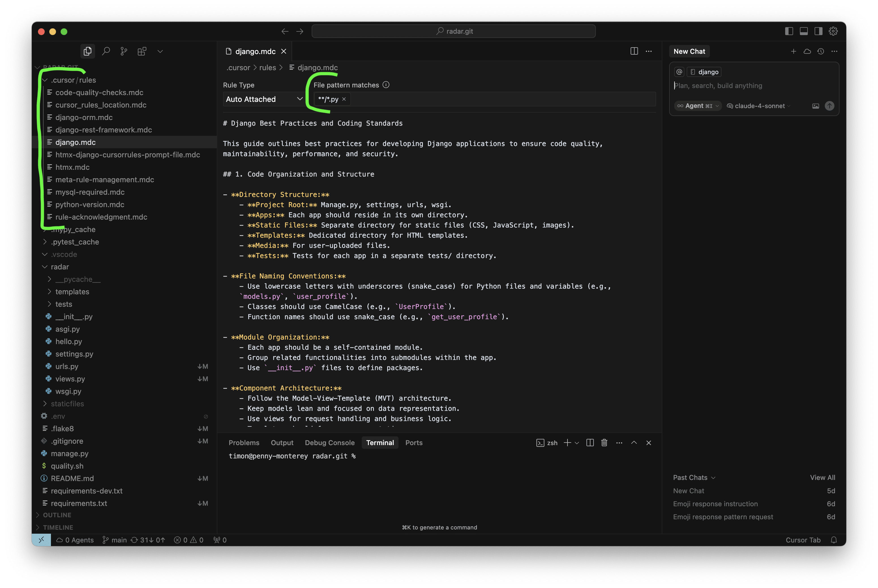This screenshot has width=878, height=588.
Task: Expand the templates folder
Action: click(72, 292)
